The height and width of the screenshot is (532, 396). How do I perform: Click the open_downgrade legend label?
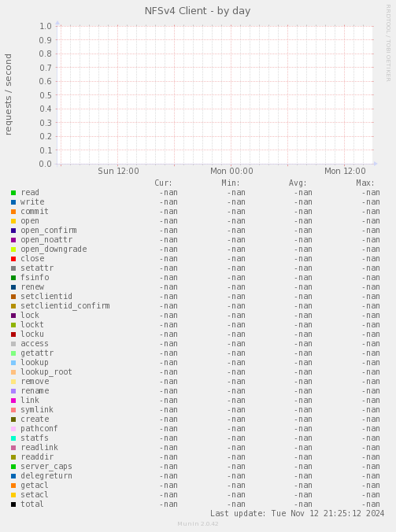pyautogui.click(x=54, y=249)
